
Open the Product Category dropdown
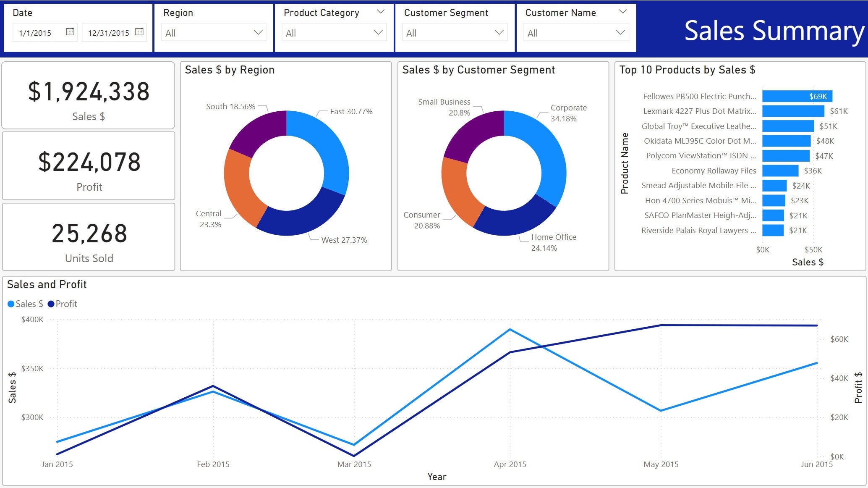coord(334,32)
